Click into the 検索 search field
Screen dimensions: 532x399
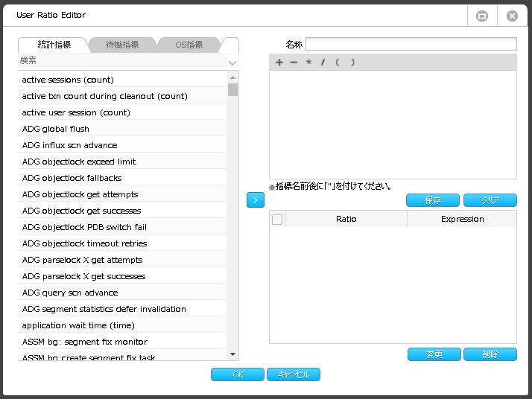tap(123, 61)
